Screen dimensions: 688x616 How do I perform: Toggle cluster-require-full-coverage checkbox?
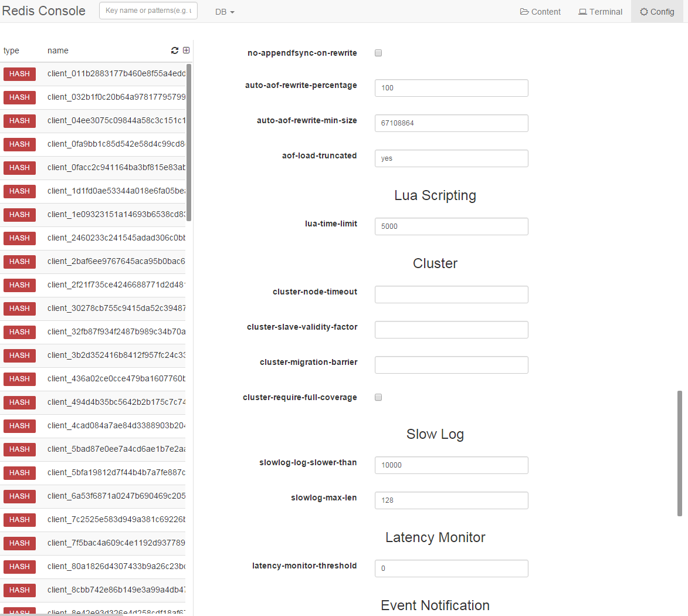(x=378, y=398)
